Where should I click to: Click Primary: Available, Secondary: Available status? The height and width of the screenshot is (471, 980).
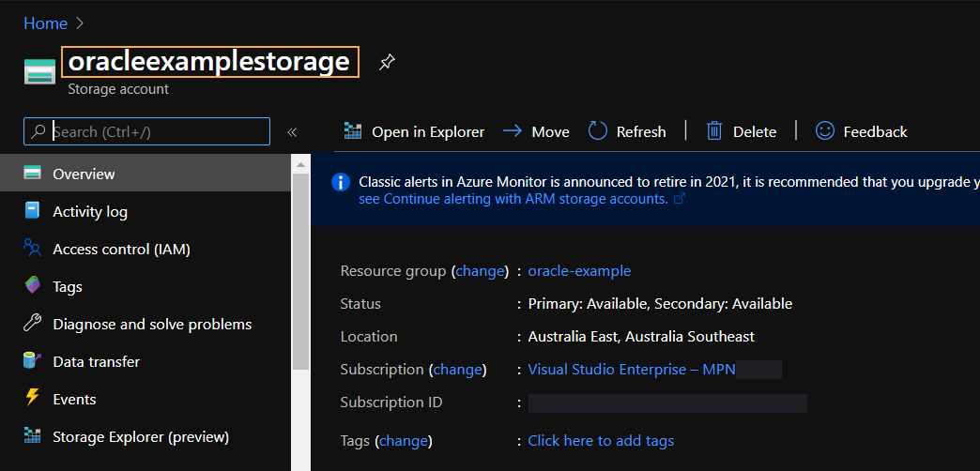point(660,304)
